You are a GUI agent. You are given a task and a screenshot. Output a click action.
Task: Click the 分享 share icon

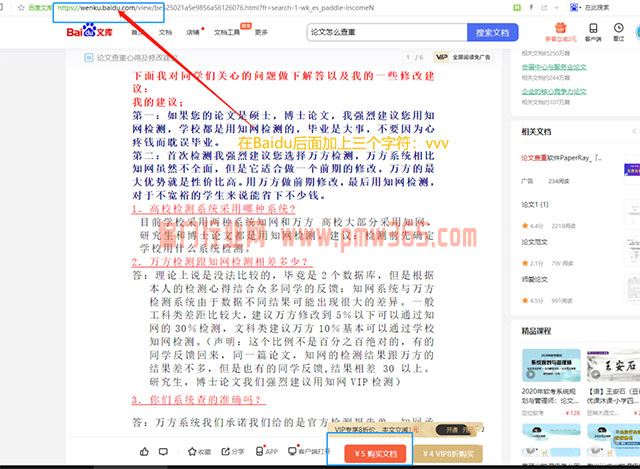coord(226,452)
